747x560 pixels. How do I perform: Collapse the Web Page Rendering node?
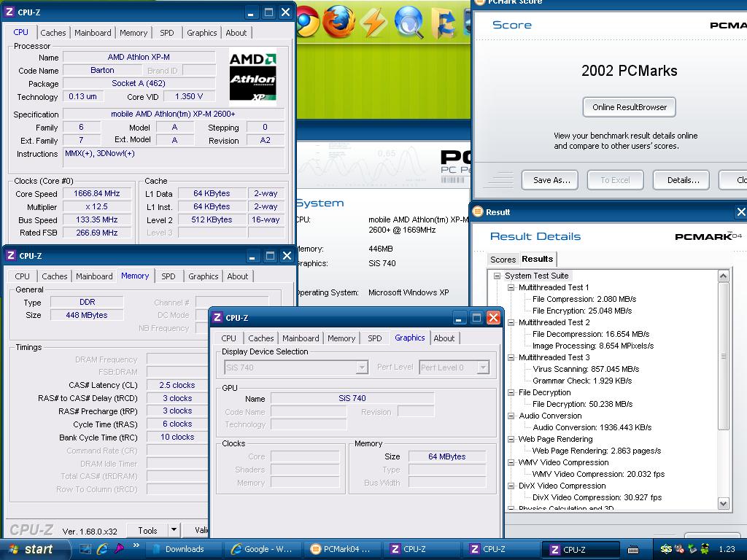511,439
